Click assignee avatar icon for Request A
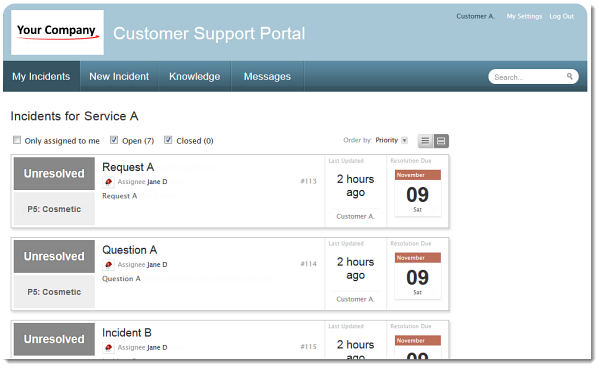 [108, 182]
